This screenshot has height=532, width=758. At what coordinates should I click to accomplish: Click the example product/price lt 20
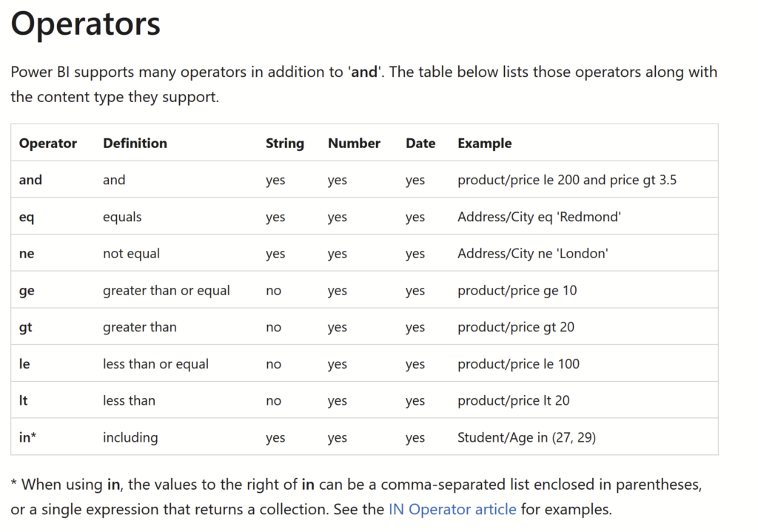coord(514,400)
